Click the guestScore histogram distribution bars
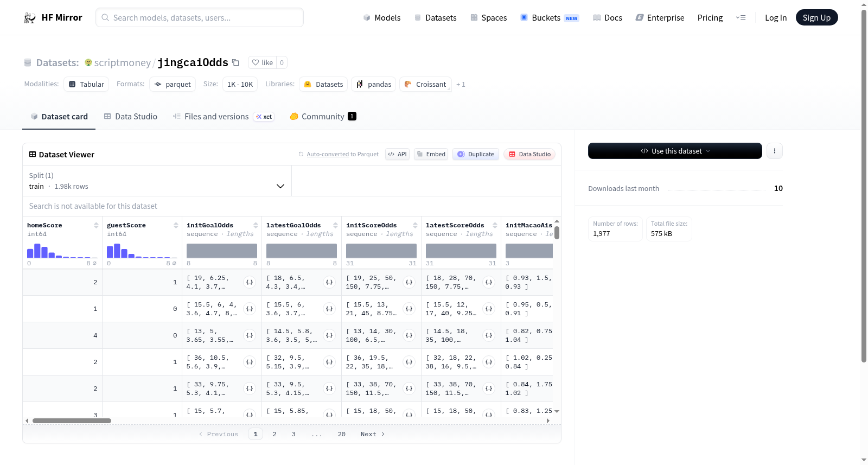 (142, 251)
